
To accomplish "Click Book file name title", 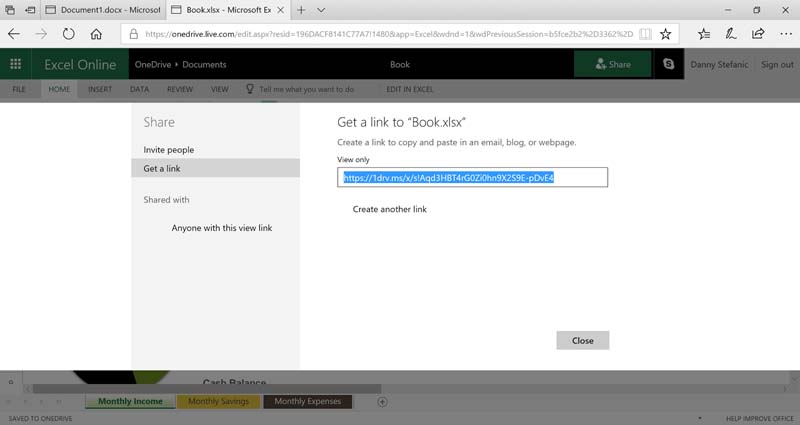I will 400,64.
